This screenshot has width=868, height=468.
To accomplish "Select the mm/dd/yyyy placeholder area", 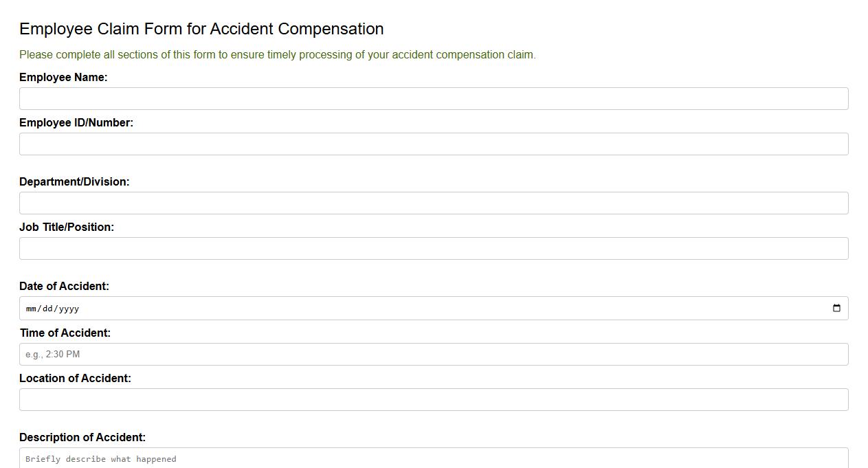I will [x=52, y=308].
